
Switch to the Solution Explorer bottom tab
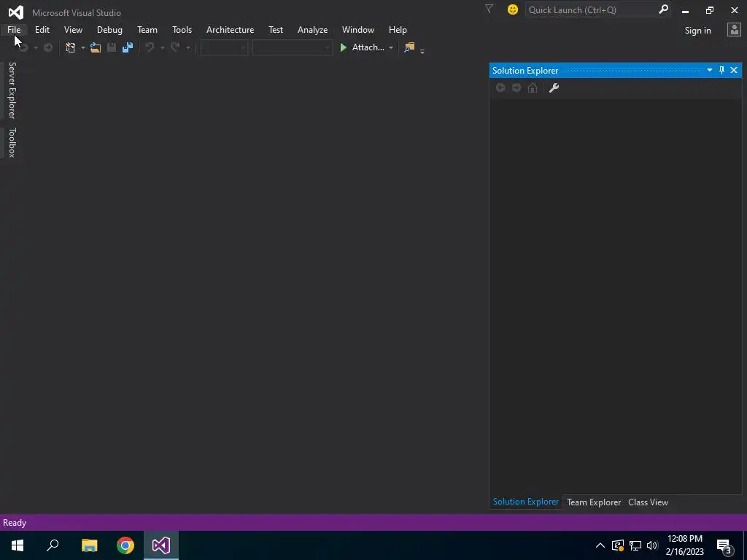tap(526, 502)
